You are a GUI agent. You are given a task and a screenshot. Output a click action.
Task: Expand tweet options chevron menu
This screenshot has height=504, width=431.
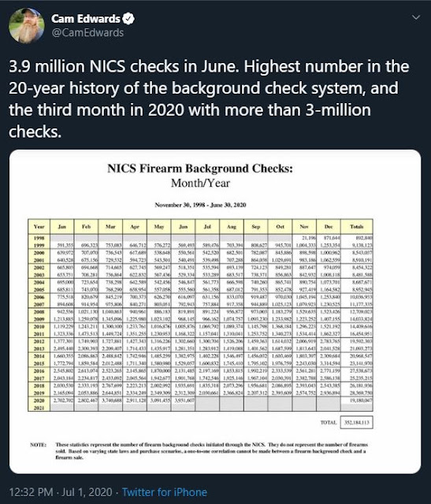[416, 17]
